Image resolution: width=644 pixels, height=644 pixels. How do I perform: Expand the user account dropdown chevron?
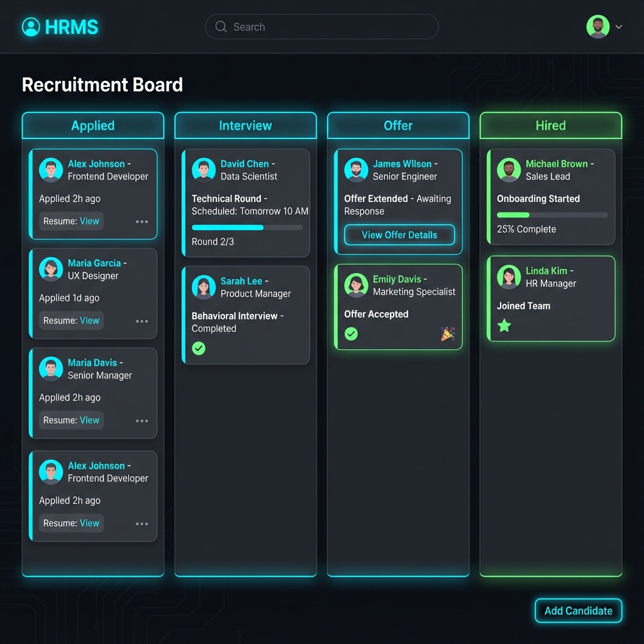coord(619,27)
